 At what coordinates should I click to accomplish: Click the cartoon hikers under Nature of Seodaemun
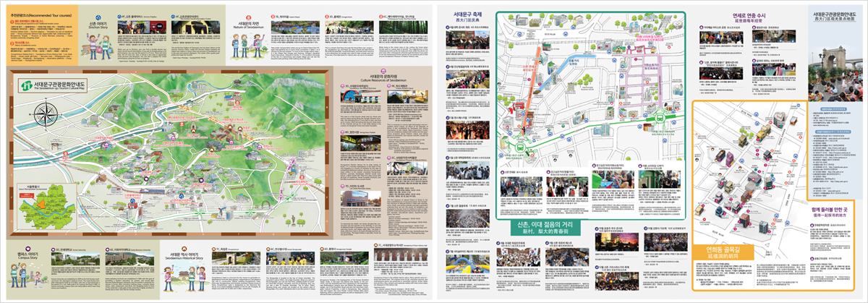(247, 46)
